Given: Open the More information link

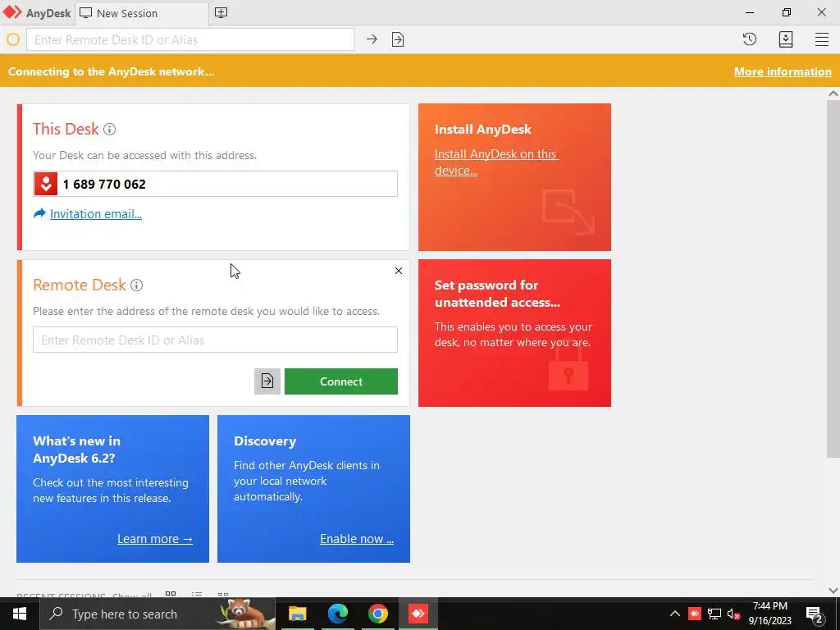Looking at the screenshot, I should pyautogui.click(x=782, y=71).
